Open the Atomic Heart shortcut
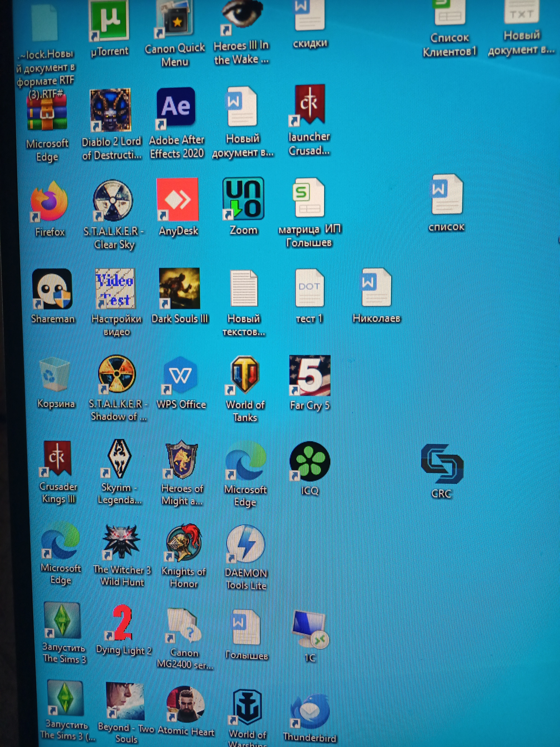 tap(185, 704)
